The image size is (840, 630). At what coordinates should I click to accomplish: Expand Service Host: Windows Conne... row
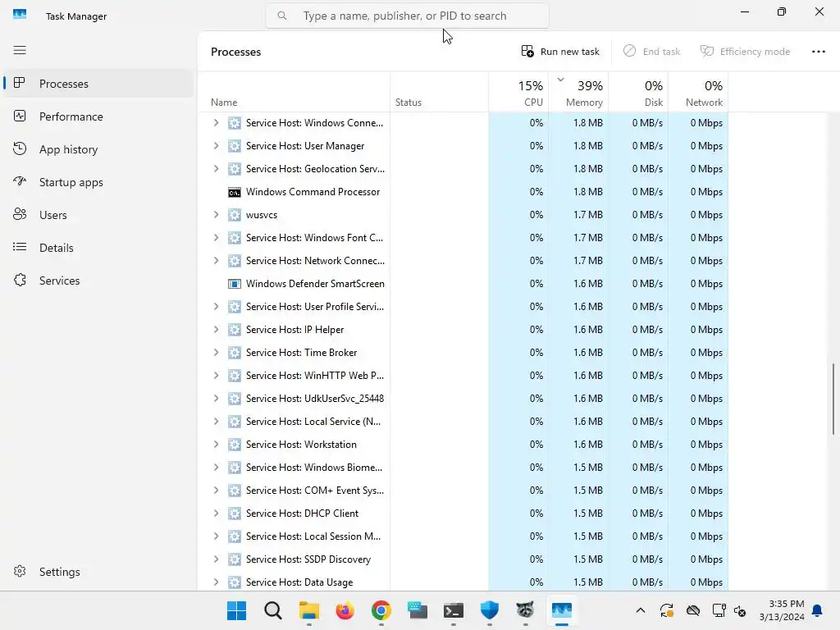click(216, 123)
